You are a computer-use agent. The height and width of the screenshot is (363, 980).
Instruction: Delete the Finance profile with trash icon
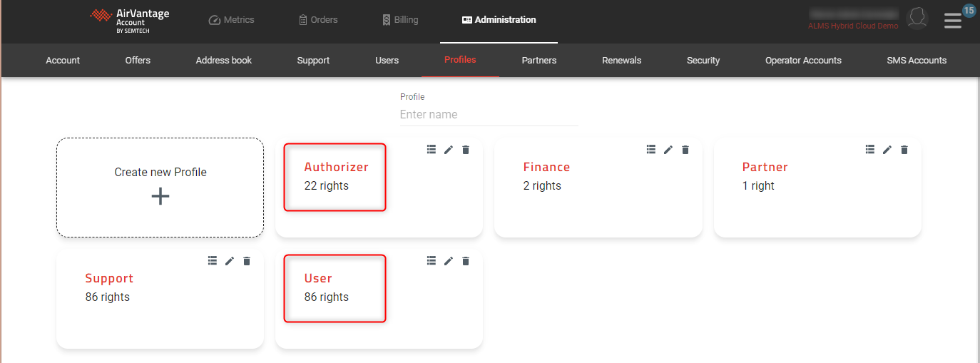point(685,150)
